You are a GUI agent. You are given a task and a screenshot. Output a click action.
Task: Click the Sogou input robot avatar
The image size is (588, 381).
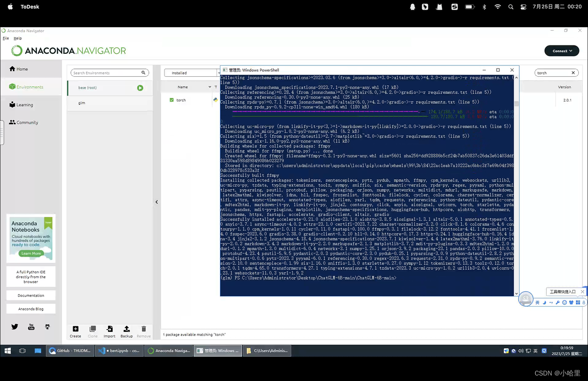point(526,299)
